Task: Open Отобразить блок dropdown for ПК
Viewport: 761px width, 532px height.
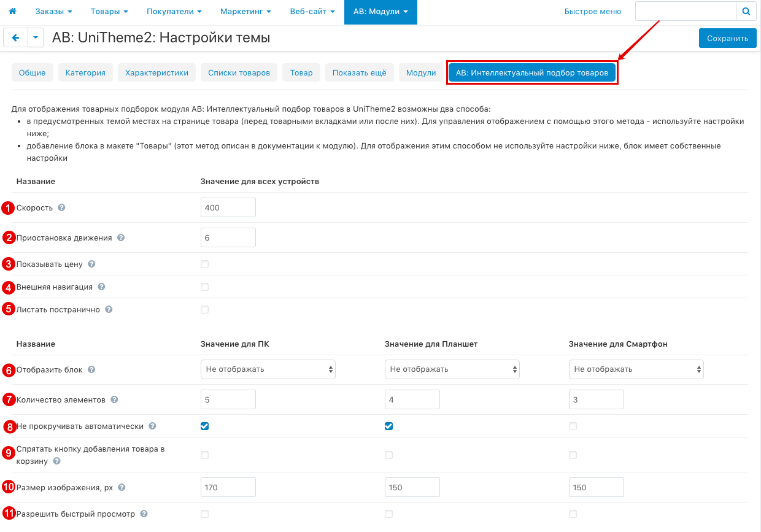Action: [268, 369]
